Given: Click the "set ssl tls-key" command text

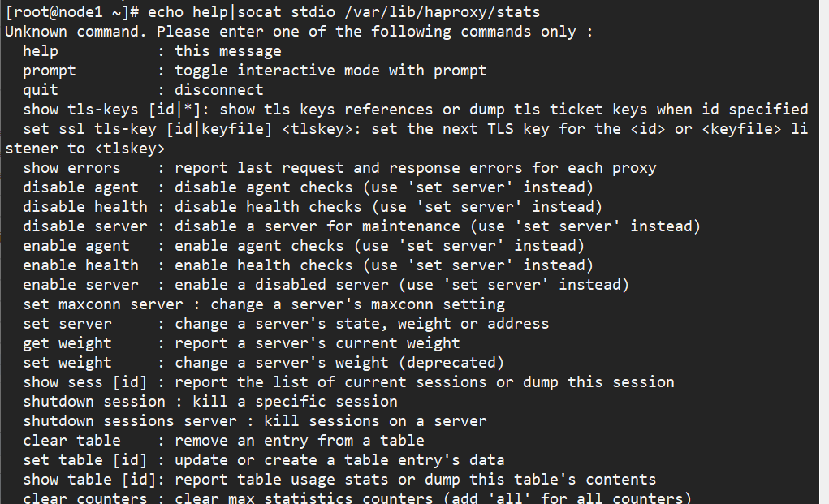Looking at the screenshot, I should tap(90, 129).
